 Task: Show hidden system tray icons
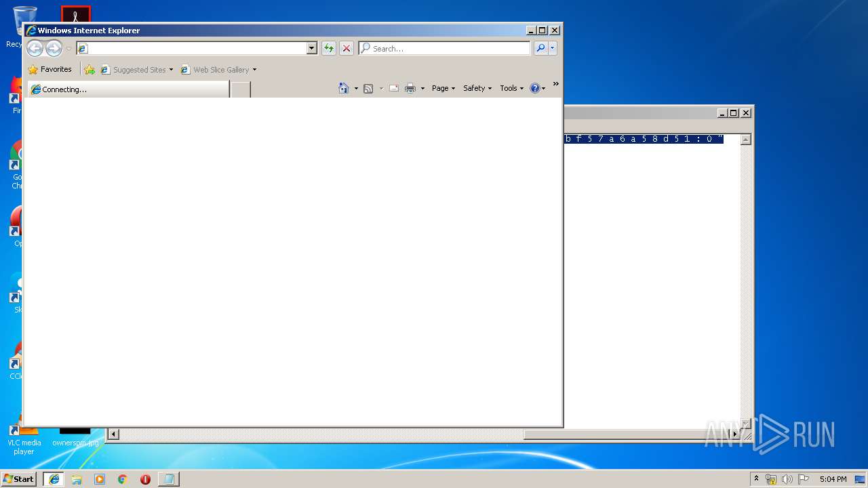tap(756, 479)
